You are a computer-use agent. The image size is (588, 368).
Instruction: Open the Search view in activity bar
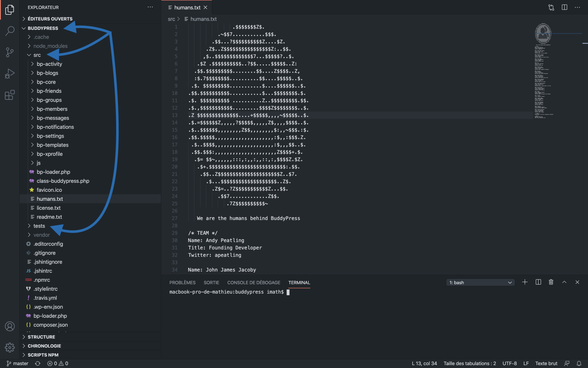(10, 30)
